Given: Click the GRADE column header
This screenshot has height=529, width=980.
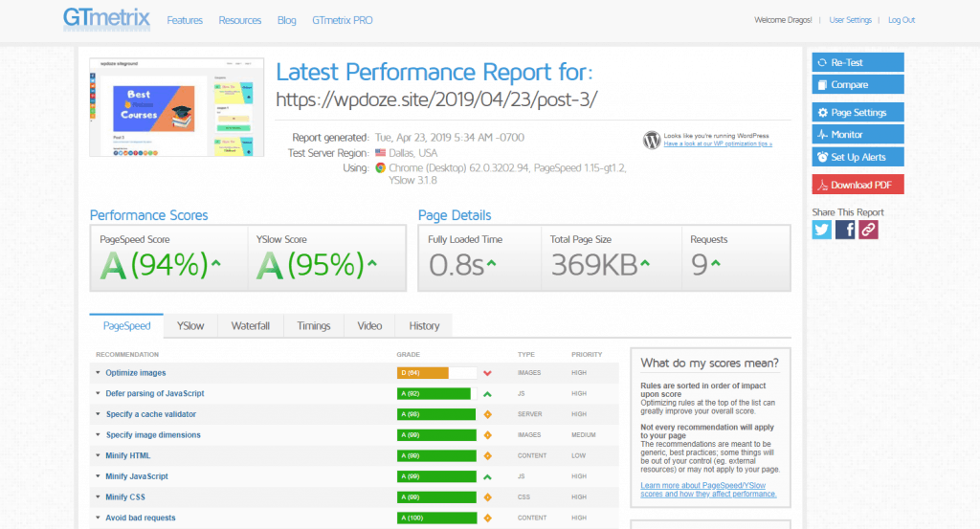Looking at the screenshot, I should [408, 354].
